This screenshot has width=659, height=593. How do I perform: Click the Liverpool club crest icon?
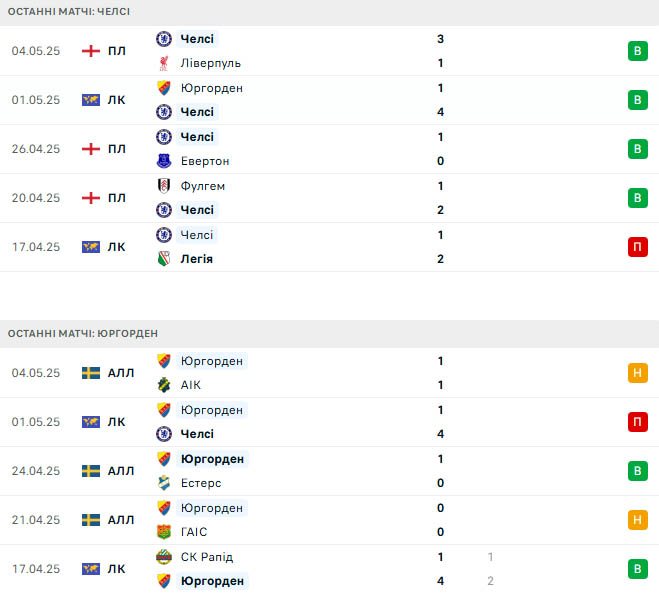pos(164,63)
